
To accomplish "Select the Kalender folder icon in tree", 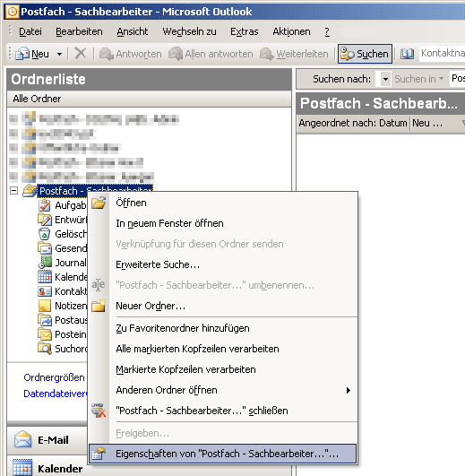I will [x=45, y=277].
